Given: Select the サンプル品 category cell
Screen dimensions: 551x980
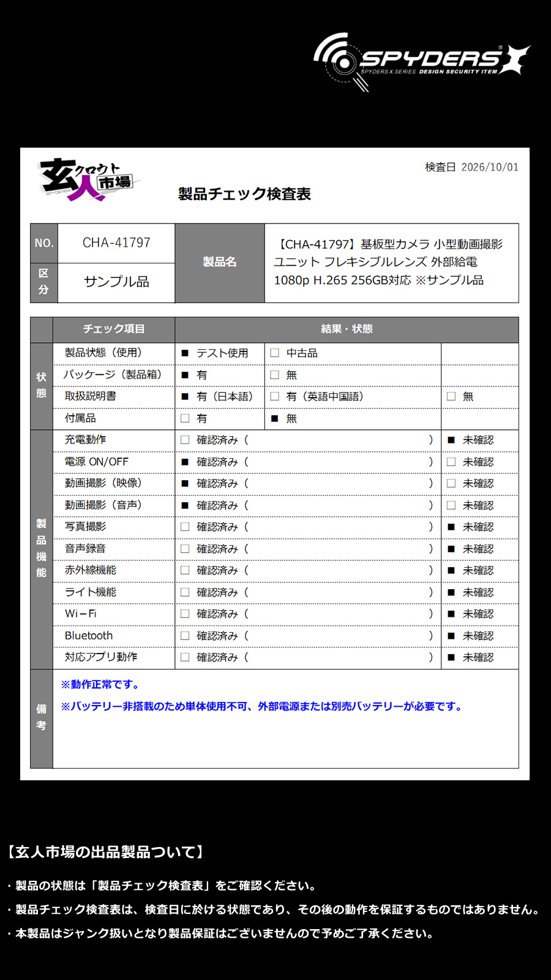Looking at the screenshot, I should [x=116, y=282].
